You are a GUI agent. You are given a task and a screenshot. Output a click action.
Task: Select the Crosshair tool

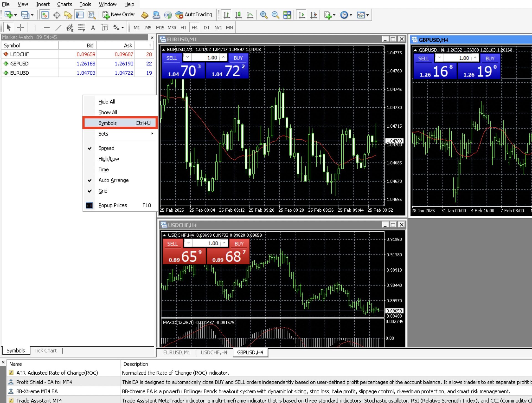[x=21, y=27]
